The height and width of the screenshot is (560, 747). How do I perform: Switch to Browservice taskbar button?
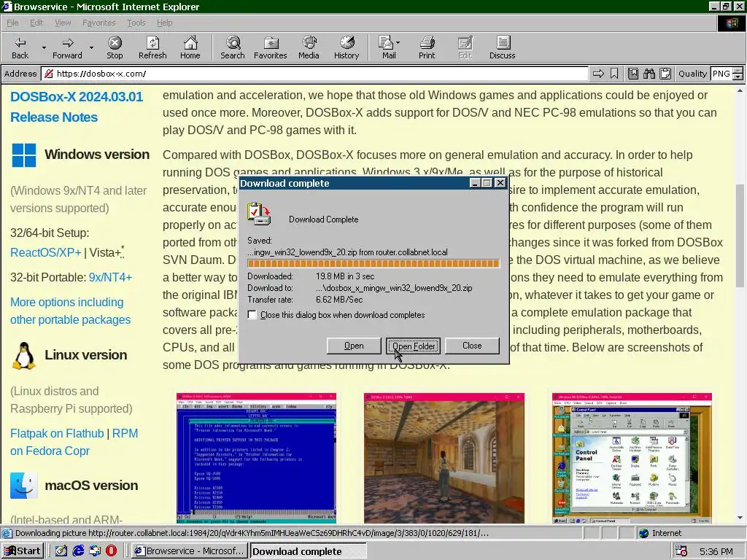[190, 551]
